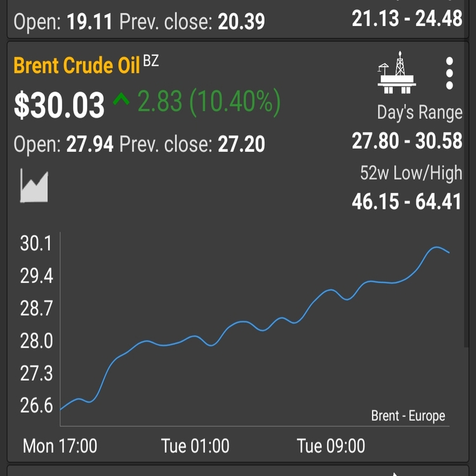The image size is (476, 476).
Task: Tap the BZ ticker symbol
Action: click(151, 61)
